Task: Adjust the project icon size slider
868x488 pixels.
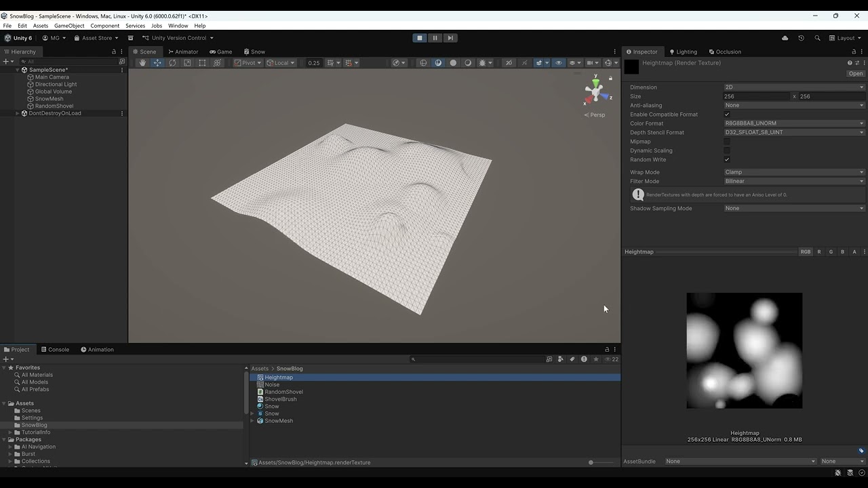Action: pos(591,462)
